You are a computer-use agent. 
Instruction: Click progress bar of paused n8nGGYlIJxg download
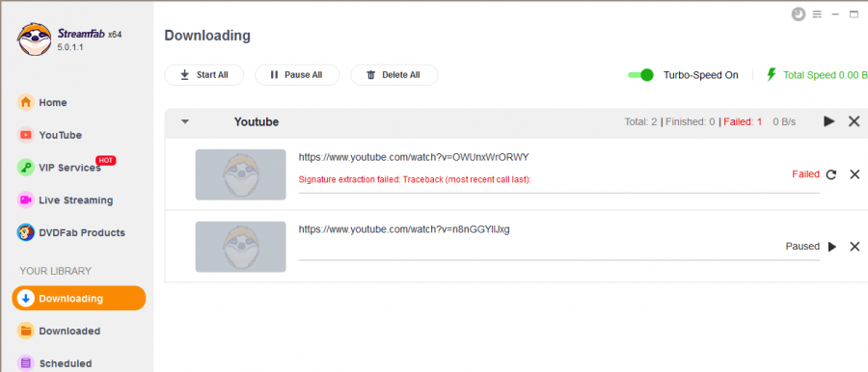point(559,259)
